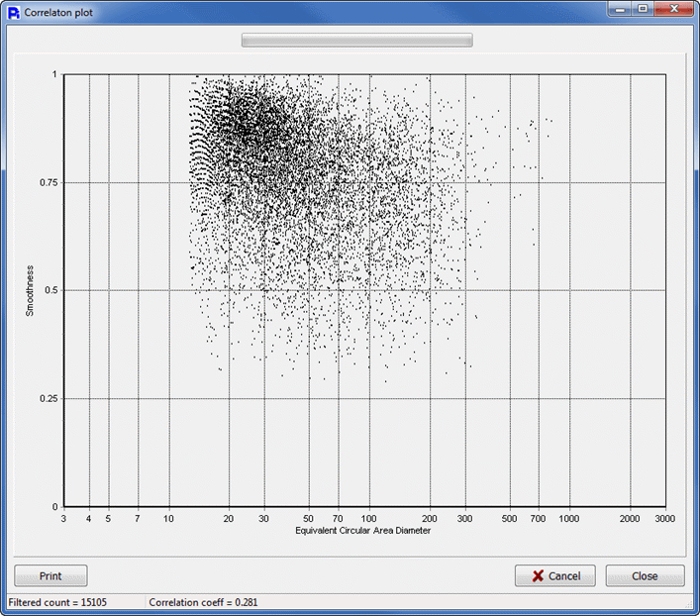Click the 'Smoothness' y-axis label

click(x=30, y=291)
